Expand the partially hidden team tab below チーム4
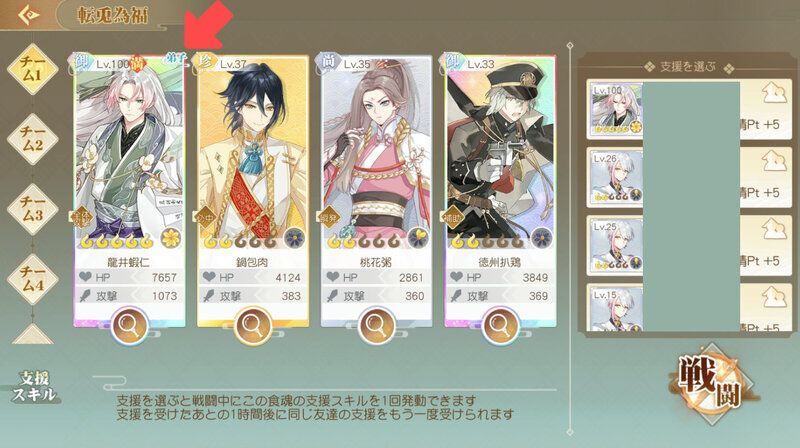The width and height of the screenshot is (800, 448). (32, 334)
